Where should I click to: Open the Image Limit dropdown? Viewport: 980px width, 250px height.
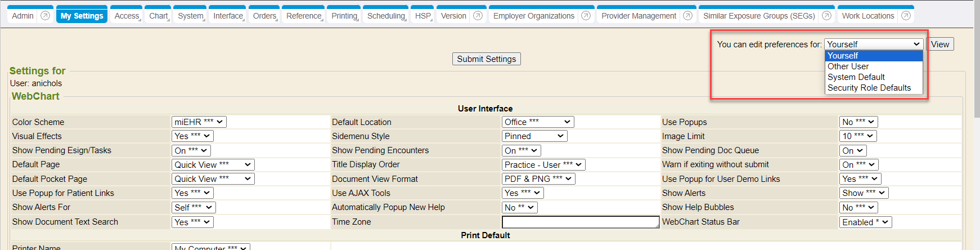click(x=857, y=136)
